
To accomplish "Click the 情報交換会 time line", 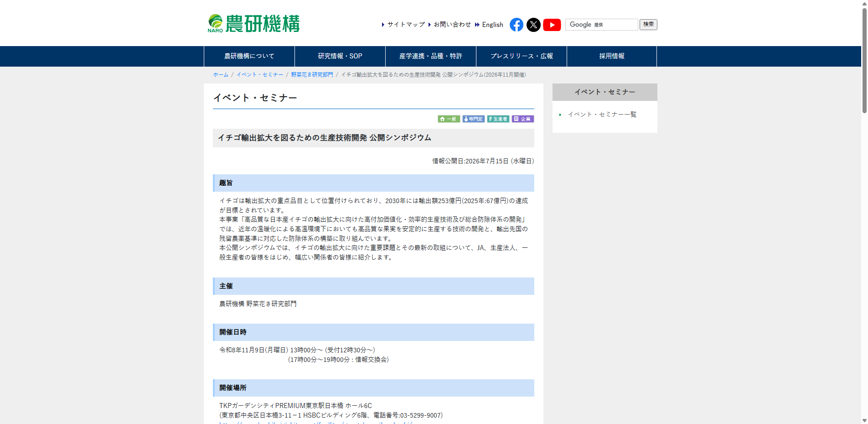I will click(x=338, y=360).
